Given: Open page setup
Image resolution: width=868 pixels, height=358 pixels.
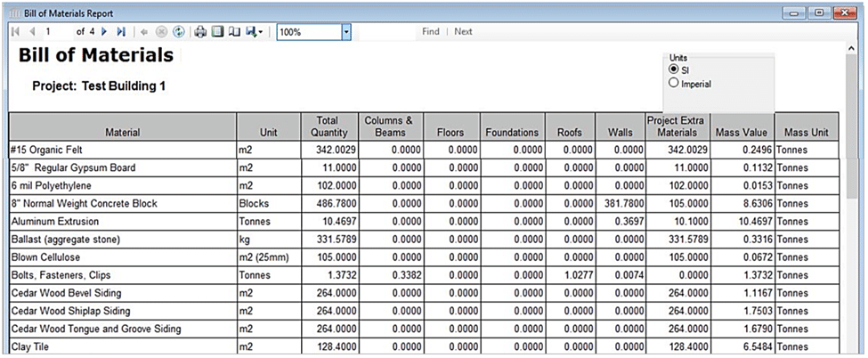Looking at the screenshot, I should click(234, 32).
